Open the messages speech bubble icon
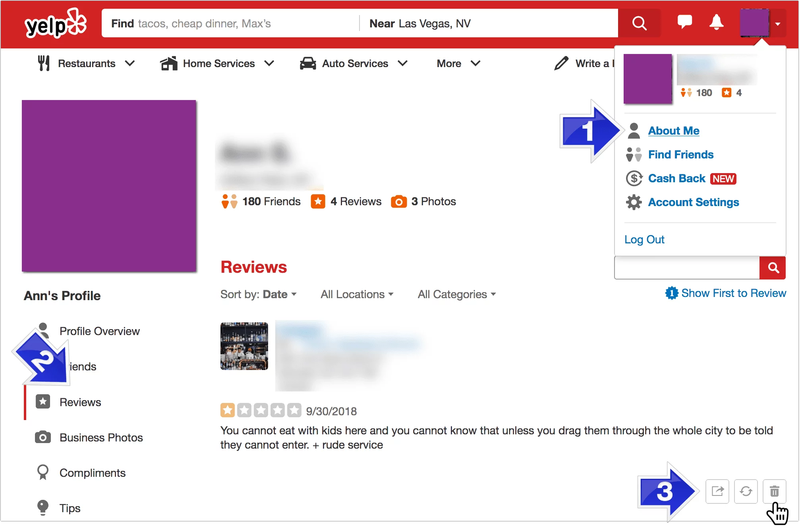Viewport: 800px width, 532px height. click(x=684, y=22)
